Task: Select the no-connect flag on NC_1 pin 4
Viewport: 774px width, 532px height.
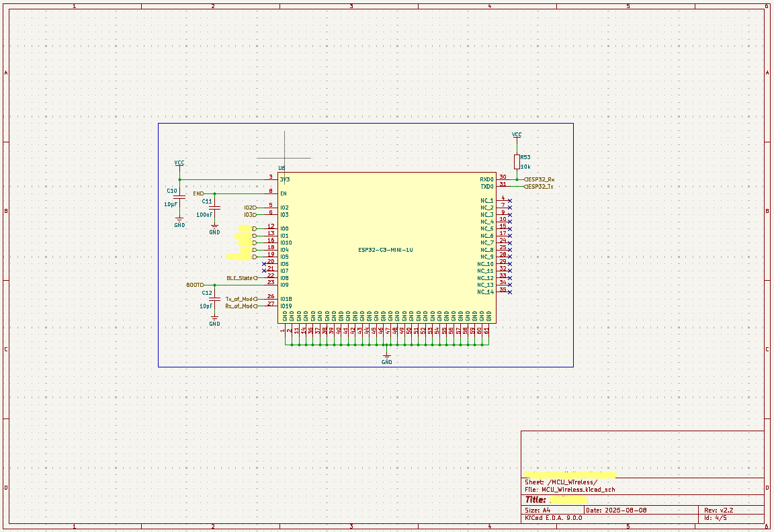Action: coord(510,201)
